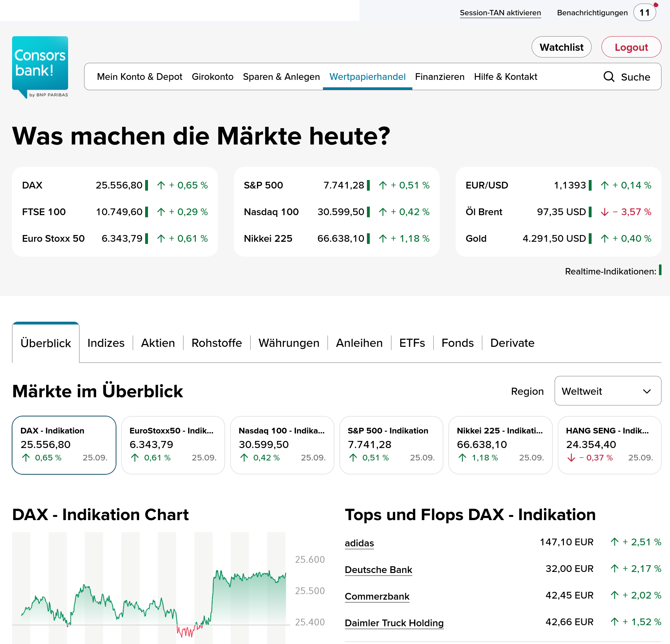Click the EUR/USD up arrow icon

coord(605,185)
